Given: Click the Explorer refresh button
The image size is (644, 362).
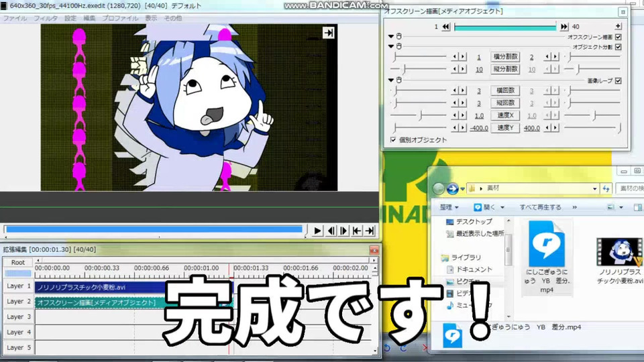Looking at the screenshot, I should [x=606, y=189].
